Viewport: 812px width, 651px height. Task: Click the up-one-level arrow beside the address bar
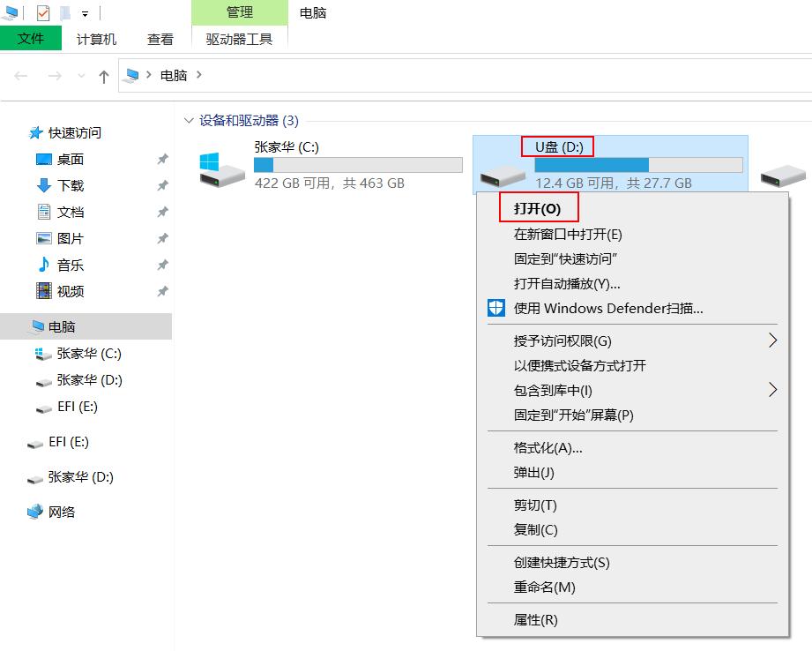(x=103, y=75)
